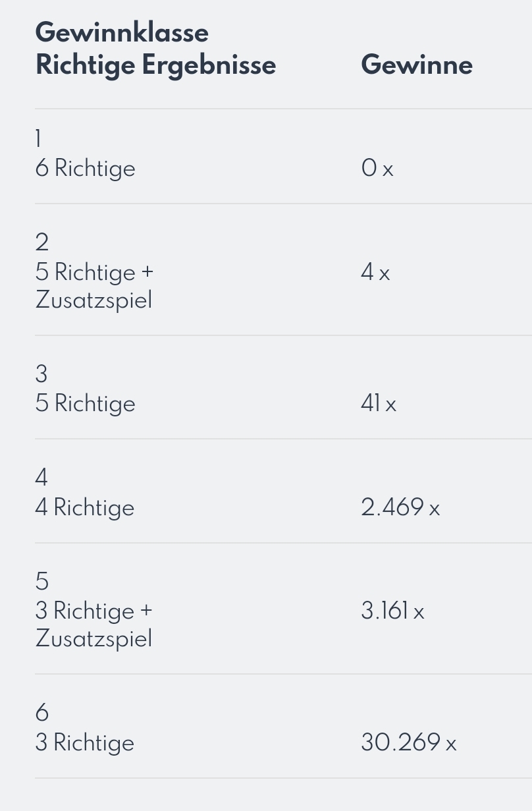Select the Gewinne column header
The width and height of the screenshot is (532, 811).
click(417, 65)
